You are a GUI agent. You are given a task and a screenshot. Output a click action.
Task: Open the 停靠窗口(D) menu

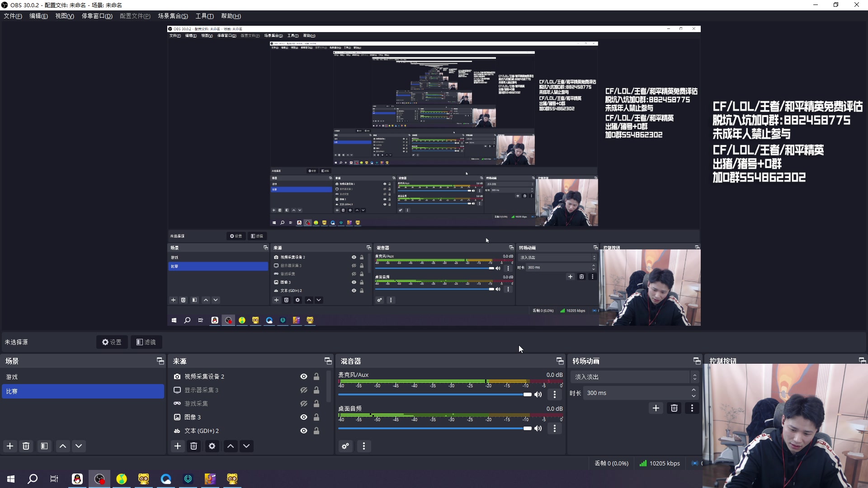pyautogui.click(x=97, y=16)
